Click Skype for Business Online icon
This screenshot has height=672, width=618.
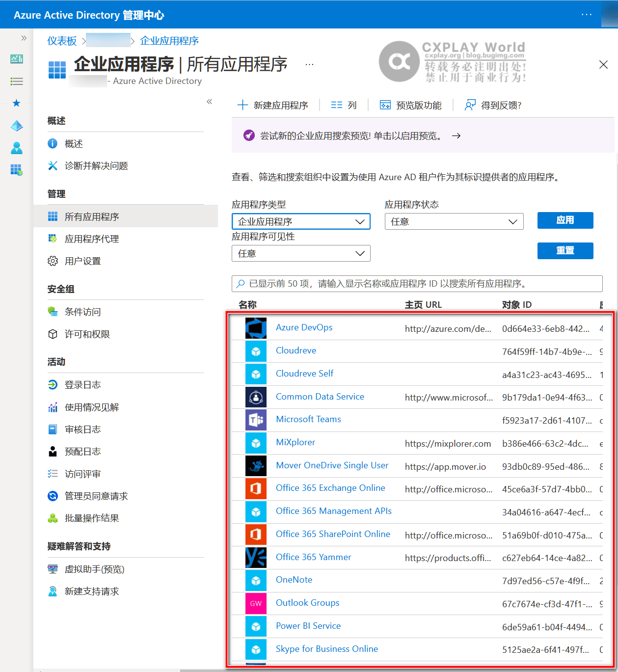256,649
